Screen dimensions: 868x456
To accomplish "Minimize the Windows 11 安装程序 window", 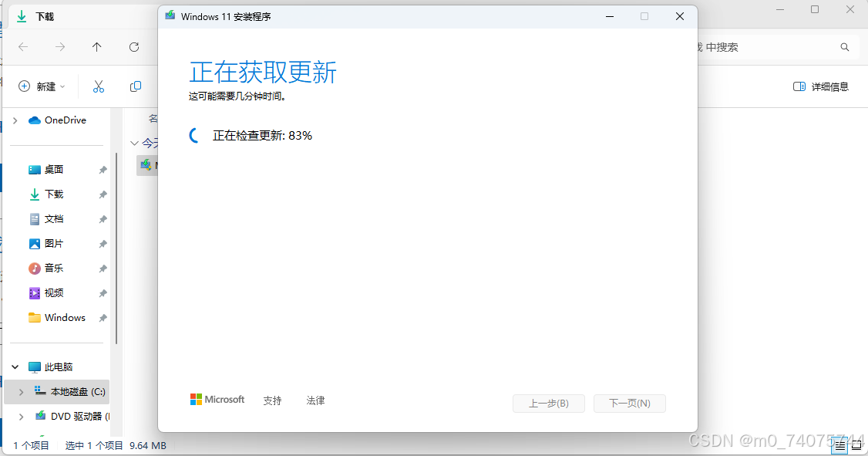I will [x=610, y=17].
